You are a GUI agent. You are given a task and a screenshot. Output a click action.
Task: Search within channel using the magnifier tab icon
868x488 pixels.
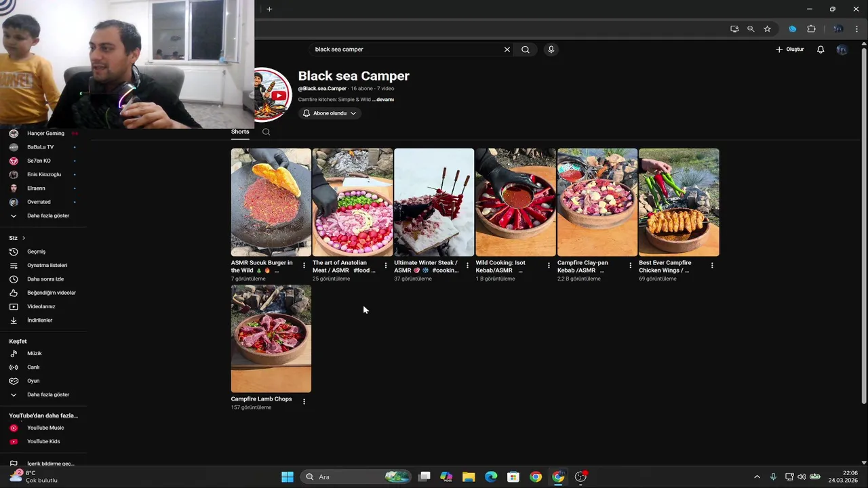266,131
